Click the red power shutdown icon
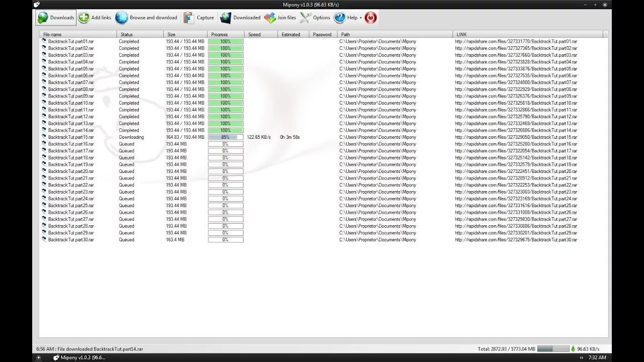The image size is (644, 362). point(370,18)
